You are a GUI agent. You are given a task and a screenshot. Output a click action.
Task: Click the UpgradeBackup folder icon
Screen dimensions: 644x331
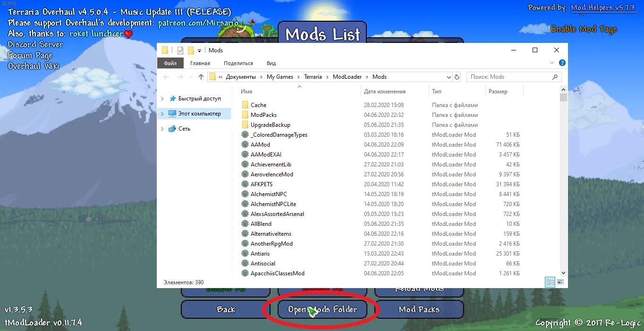245,125
